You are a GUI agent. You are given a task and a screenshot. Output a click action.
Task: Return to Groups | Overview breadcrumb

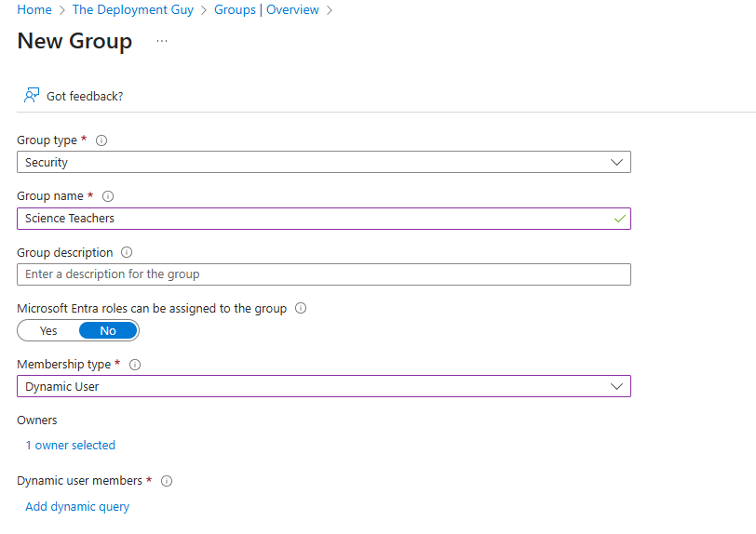click(x=266, y=10)
